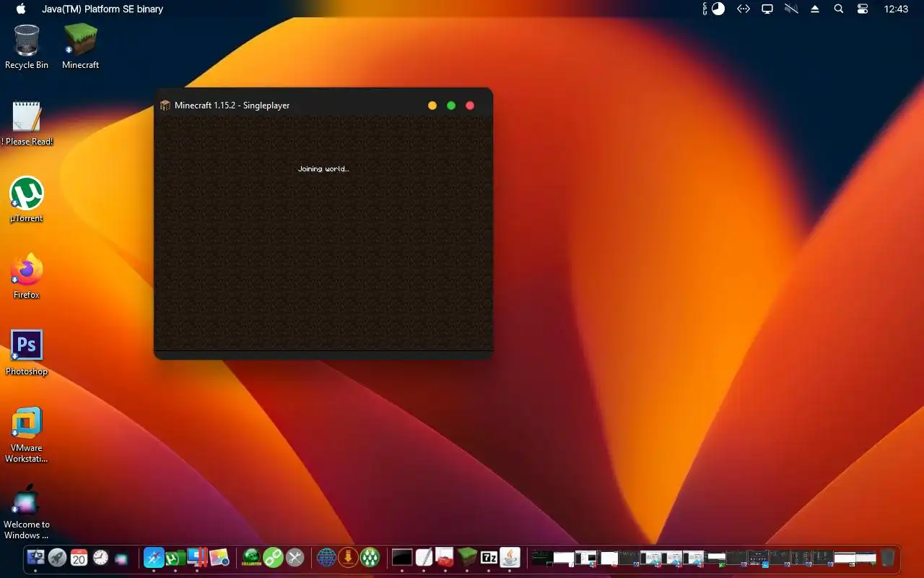The width and height of the screenshot is (924, 578).
Task: Open the Parallels-style monitor icon in dock
Action: (197, 557)
